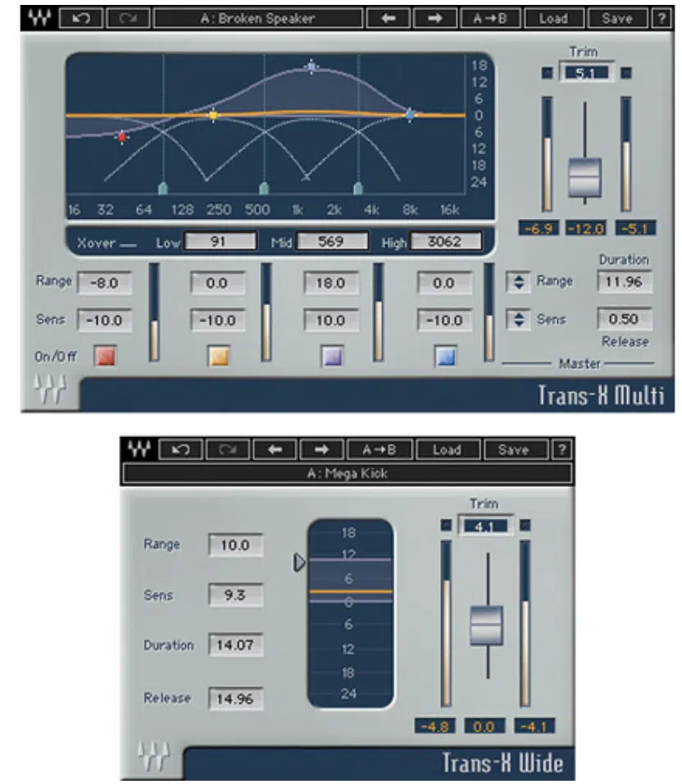Click the Xover Low frequency field
The image size is (682, 784).
pyautogui.click(x=220, y=241)
